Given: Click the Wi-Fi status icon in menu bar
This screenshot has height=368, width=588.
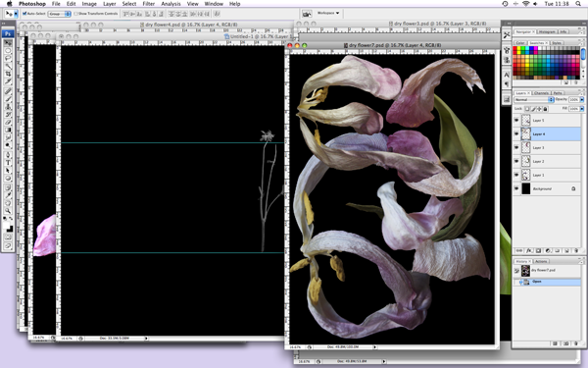Looking at the screenshot, I should [525, 4].
